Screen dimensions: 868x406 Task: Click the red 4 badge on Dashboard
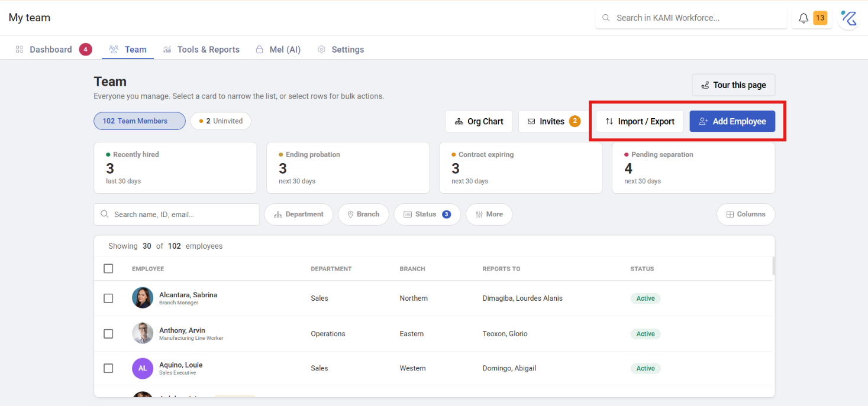click(86, 50)
